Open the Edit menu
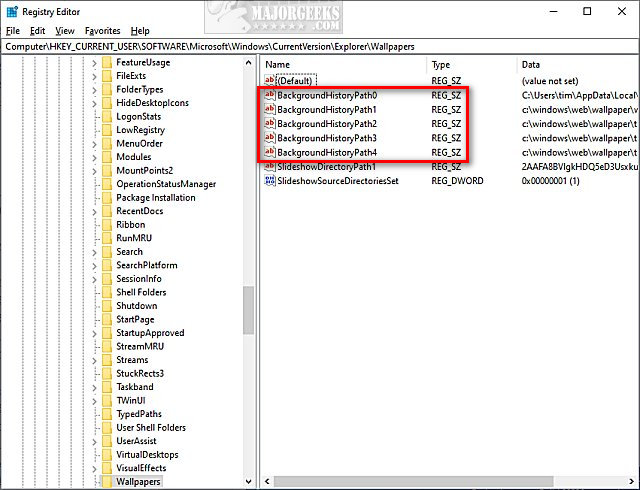Image resolution: width=640 pixels, height=490 pixels. point(38,31)
